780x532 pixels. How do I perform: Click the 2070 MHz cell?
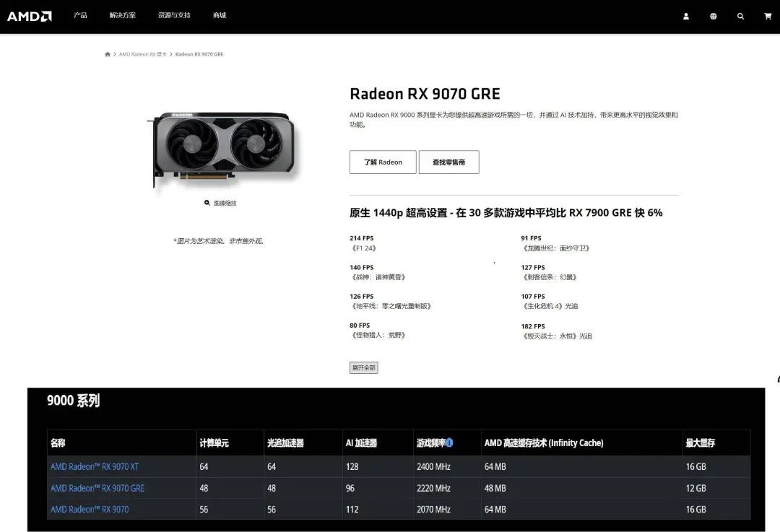(433, 510)
